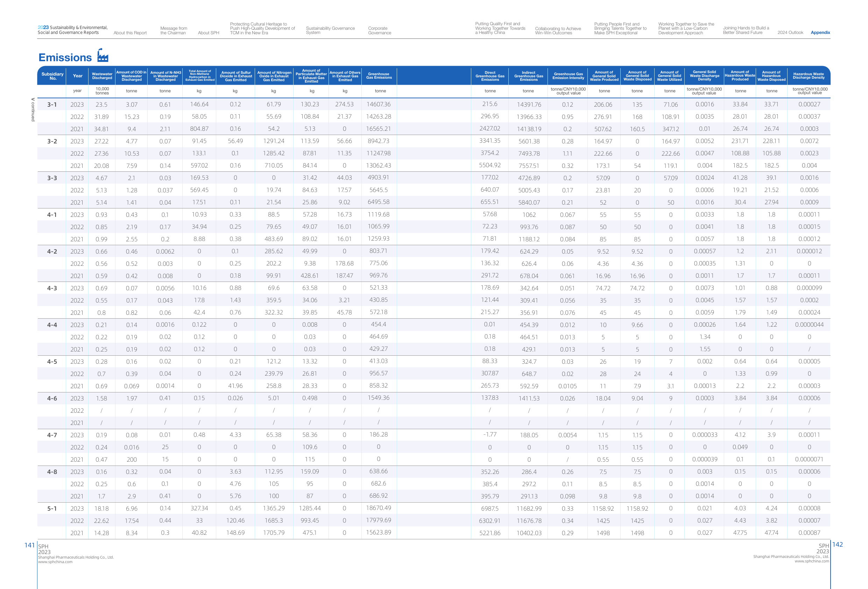Click the factory icon beside Emissions heading

(x=103, y=55)
